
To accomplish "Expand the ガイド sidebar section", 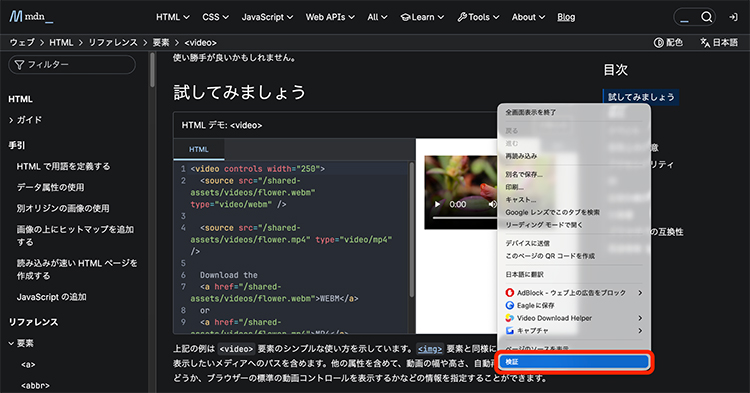I will click(x=25, y=120).
